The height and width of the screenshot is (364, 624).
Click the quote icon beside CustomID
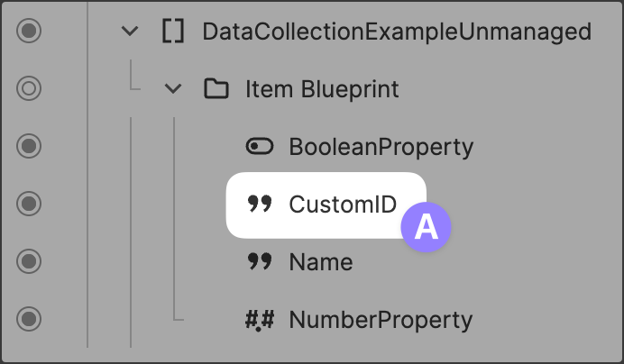260,205
